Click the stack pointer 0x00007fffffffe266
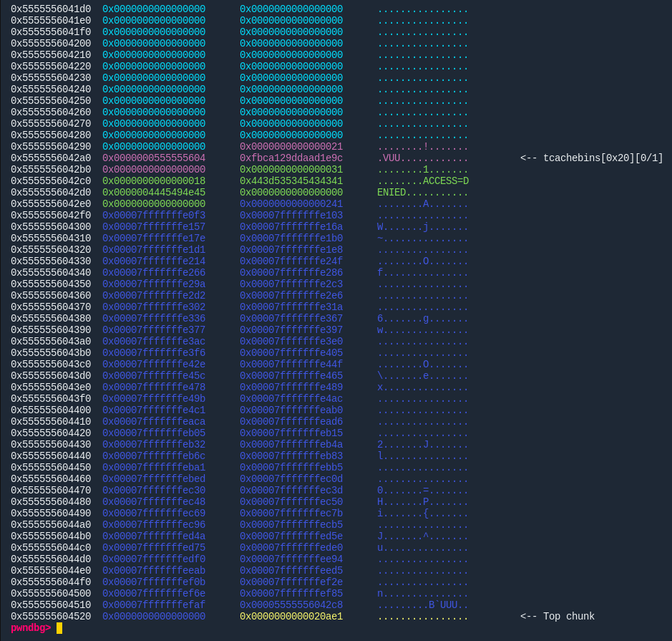This screenshot has width=672, height=641. click(x=154, y=272)
